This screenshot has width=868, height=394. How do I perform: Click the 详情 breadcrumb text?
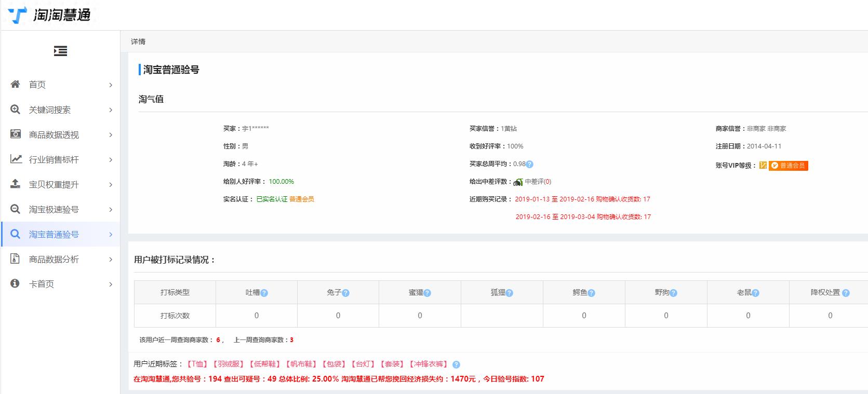(138, 42)
